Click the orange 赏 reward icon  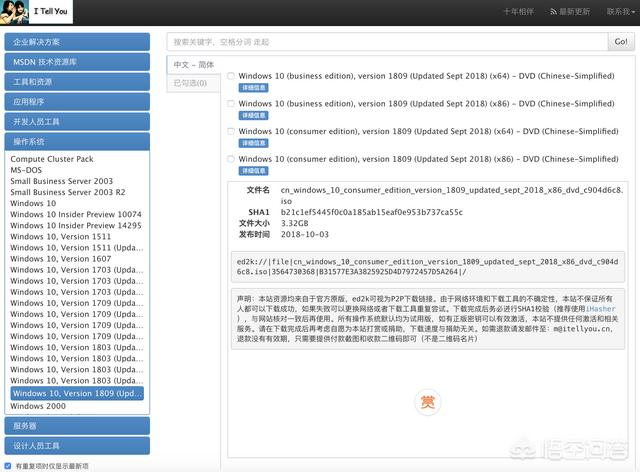[427, 403]
